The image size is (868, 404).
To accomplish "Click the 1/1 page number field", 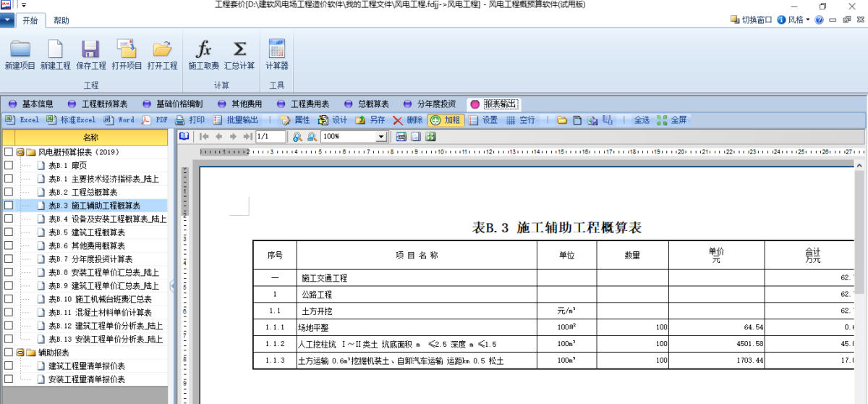I will click(x=271, y=137).
